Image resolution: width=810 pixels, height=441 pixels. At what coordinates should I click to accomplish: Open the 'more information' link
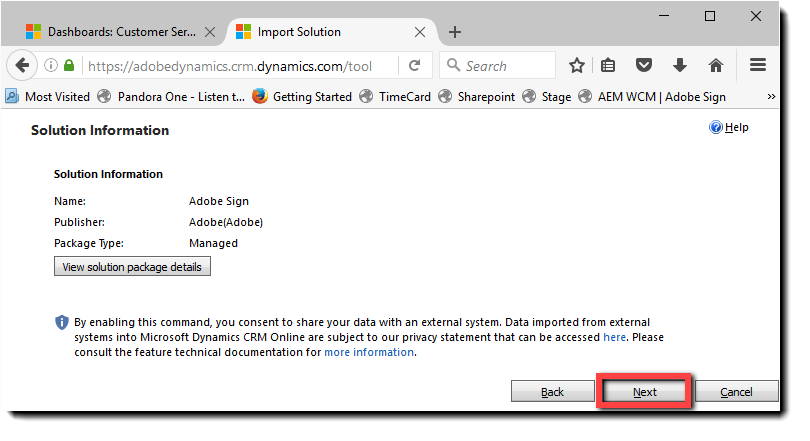369,352
